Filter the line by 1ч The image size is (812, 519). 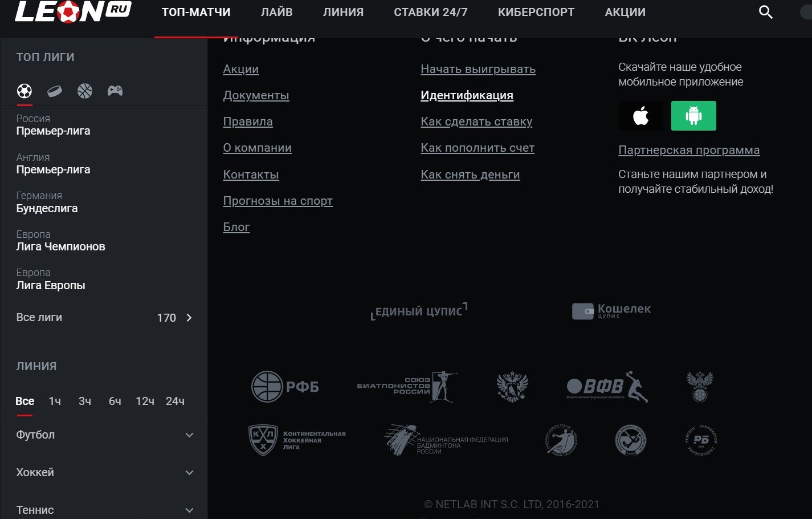click(55, 401)
